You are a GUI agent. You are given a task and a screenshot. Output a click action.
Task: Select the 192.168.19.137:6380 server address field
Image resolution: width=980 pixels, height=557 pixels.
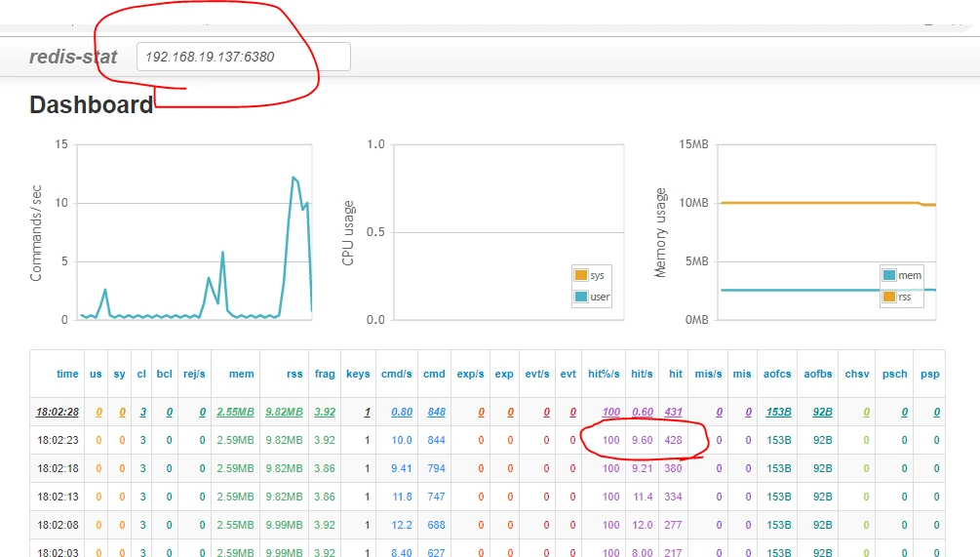243,57
